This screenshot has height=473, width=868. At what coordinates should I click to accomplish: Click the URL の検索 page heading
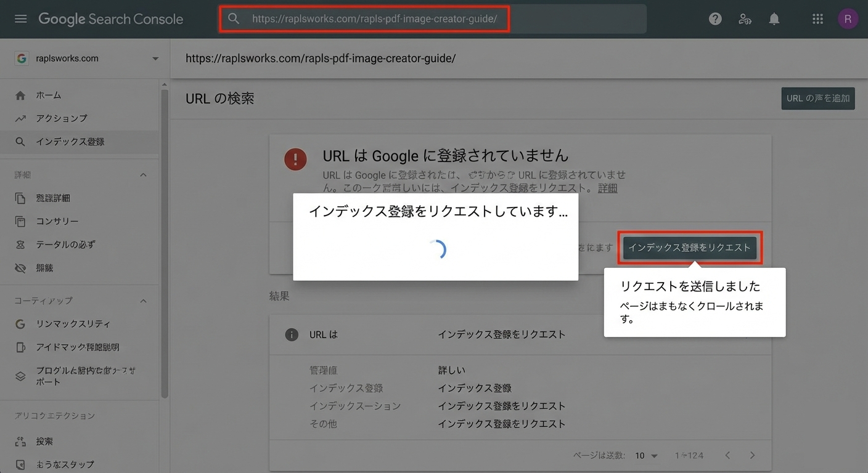[220, 99]
